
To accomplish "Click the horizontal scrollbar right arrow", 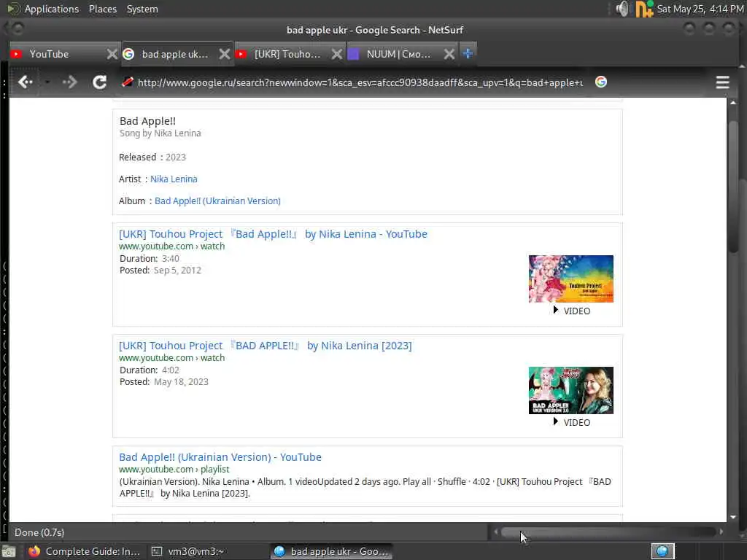I will point(721,532).
